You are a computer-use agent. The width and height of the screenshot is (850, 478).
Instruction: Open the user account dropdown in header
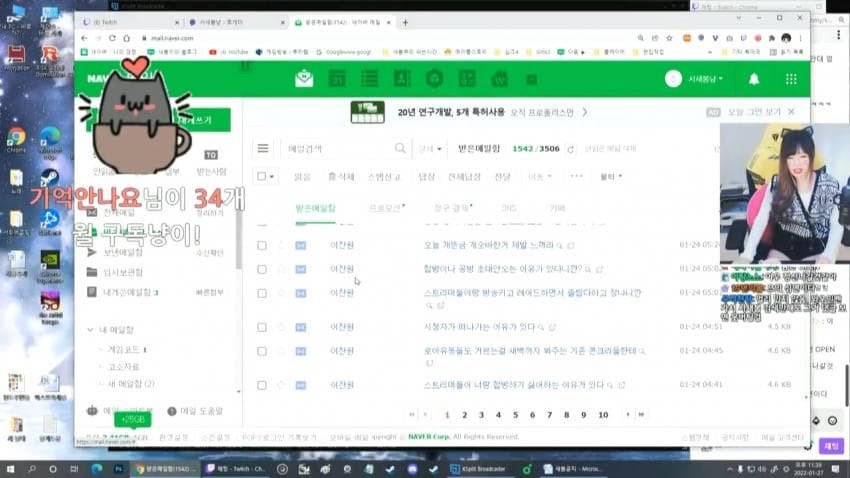[x=705, y=79]
